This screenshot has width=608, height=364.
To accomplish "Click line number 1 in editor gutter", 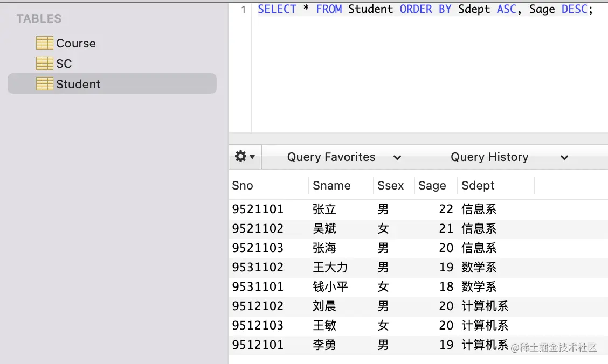I will coord(243,10).
